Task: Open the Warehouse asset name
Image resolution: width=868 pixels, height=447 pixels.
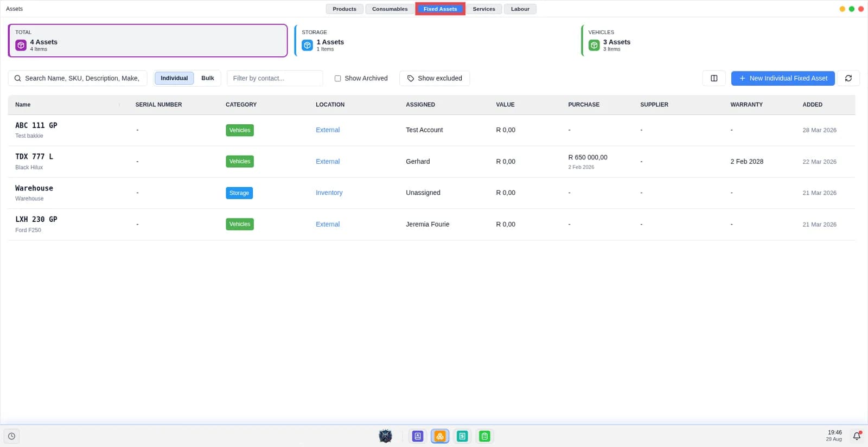Action: [34, 188]
